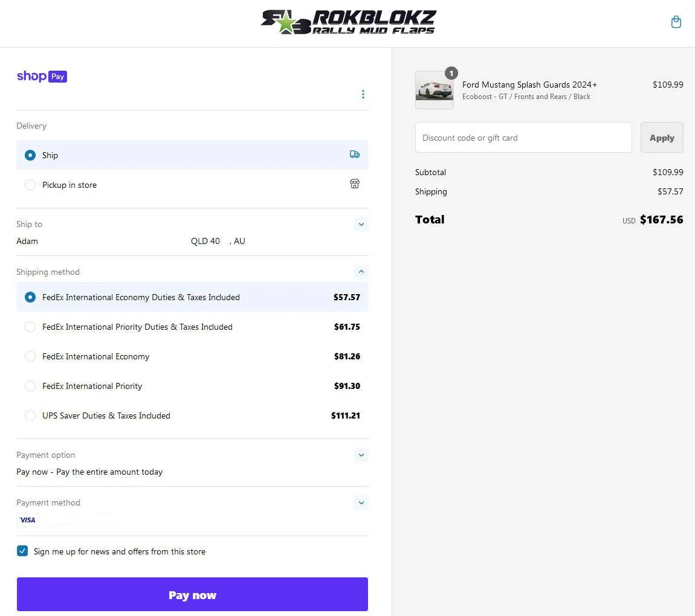Click the store pickup building icon
This screenshot has height=616, width=695.
355,184
